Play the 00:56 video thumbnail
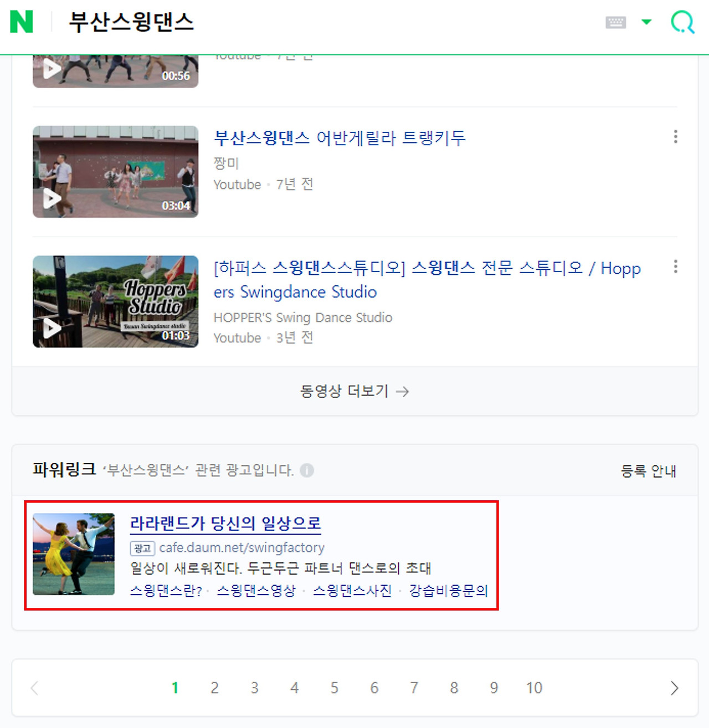709x728 pixels. (x=115, y=71)
